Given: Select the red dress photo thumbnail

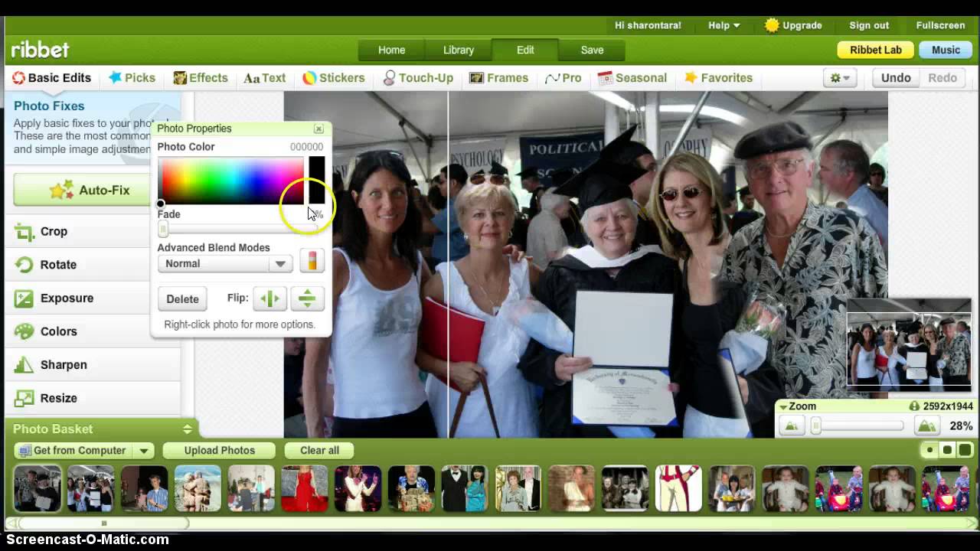Looking at the screenshot, I should point(304,488).
